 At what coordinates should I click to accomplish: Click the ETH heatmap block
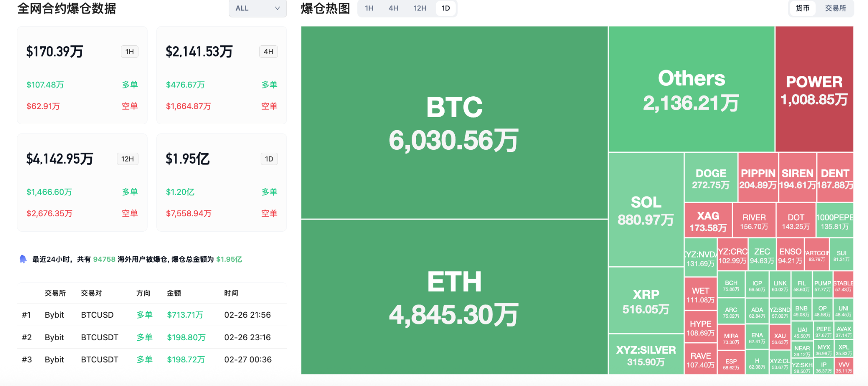click(454, 297)
